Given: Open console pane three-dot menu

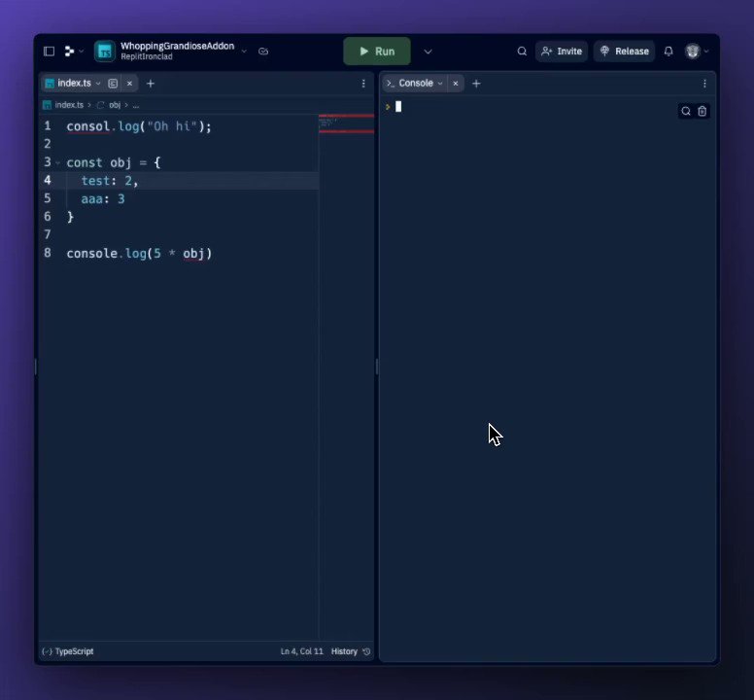Looking at the screenshot, I should coord(704,84).
